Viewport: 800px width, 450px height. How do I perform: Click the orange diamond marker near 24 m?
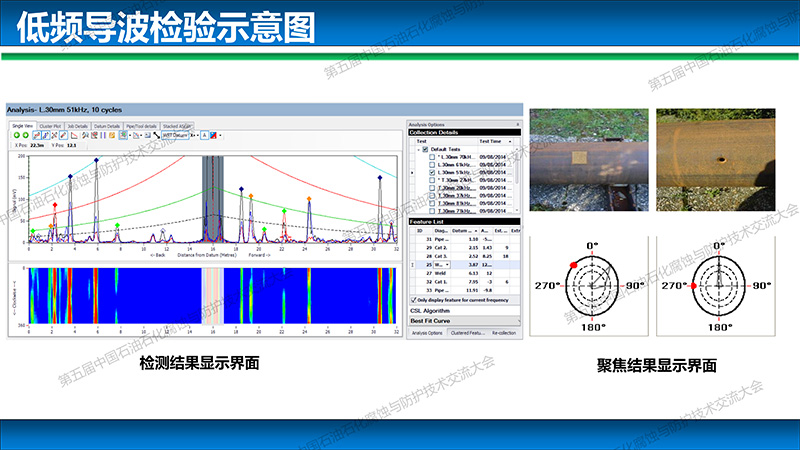pyautogui.click(x=309, y=199)
